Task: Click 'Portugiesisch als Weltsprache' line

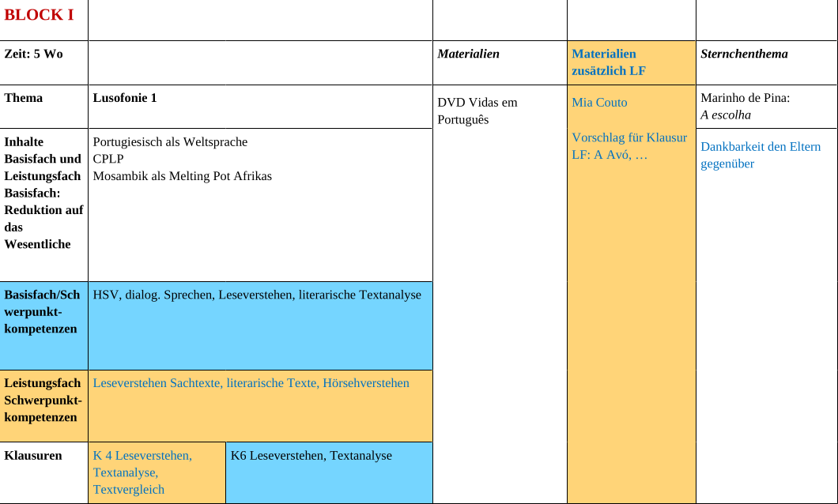Action: click(170, 141)
